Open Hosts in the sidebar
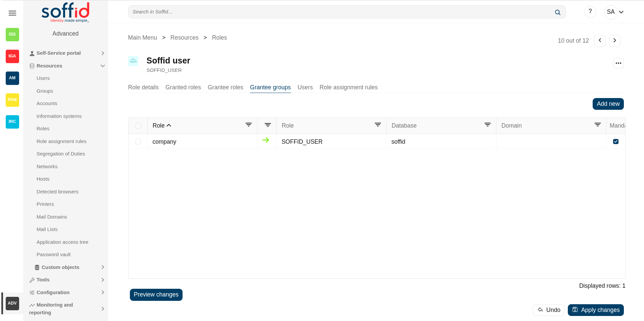This screenshot has width=644, height=321. (x=43, y=179)
